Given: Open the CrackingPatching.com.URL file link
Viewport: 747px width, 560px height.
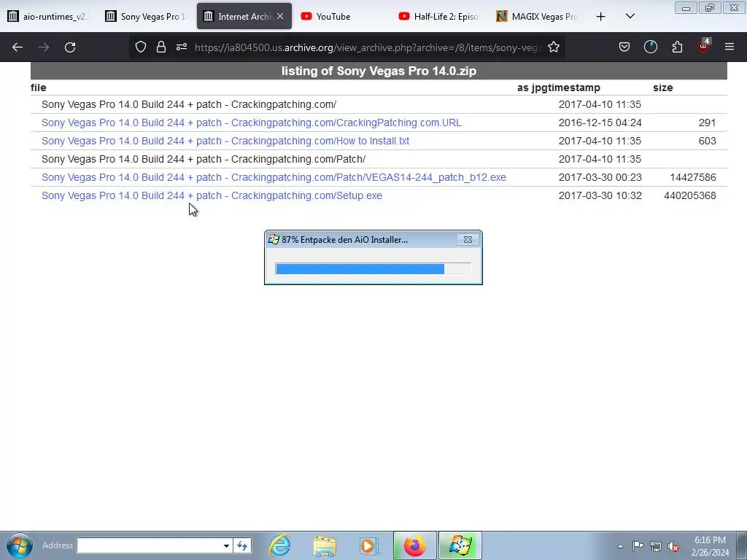Looking at the screenshot, I should 251,122.
